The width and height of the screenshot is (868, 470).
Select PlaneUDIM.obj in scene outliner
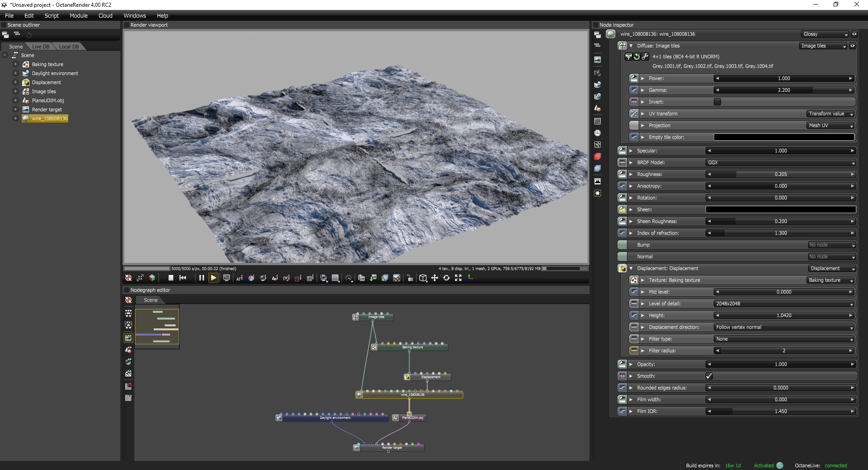(x=48, y=100)
